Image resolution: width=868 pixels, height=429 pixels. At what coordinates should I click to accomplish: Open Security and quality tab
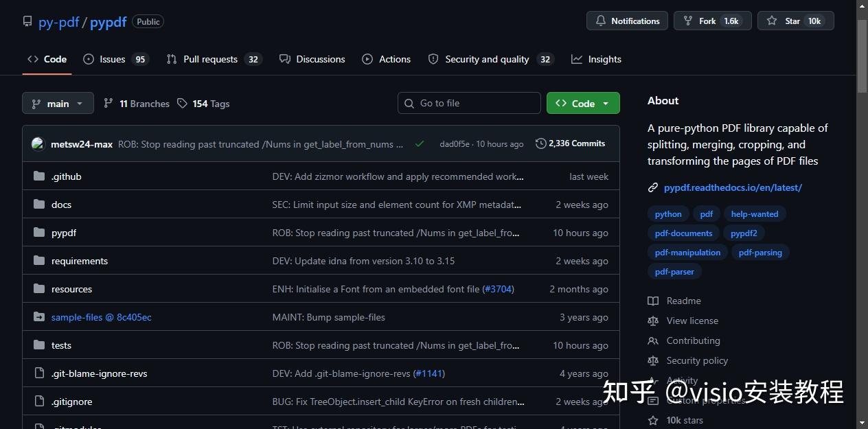click(x=490, y=59)
